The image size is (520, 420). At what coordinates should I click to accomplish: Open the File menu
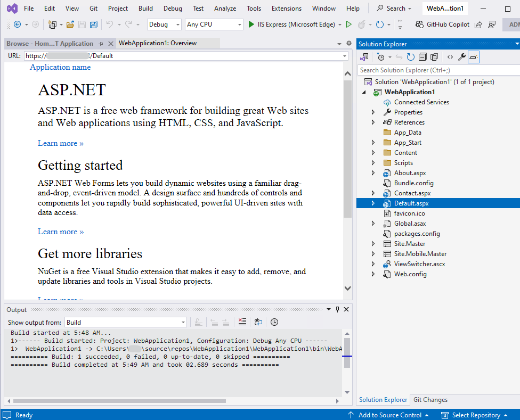(29, 9)
